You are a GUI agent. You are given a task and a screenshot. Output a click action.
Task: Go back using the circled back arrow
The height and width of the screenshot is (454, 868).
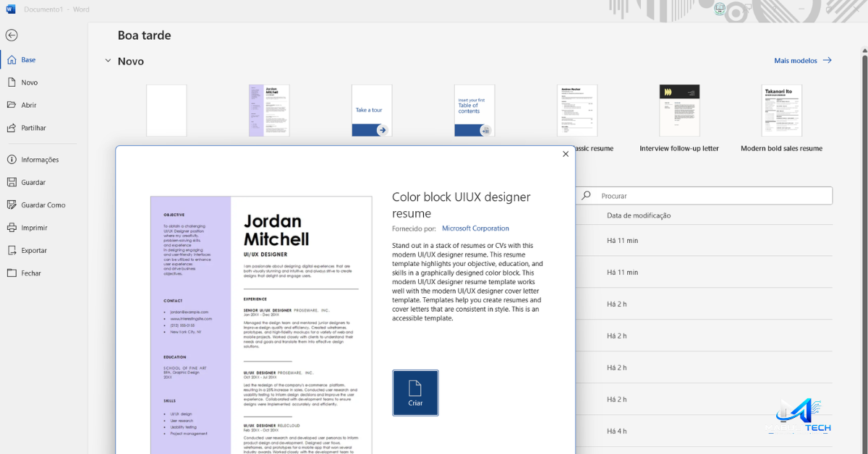point(12,35)
